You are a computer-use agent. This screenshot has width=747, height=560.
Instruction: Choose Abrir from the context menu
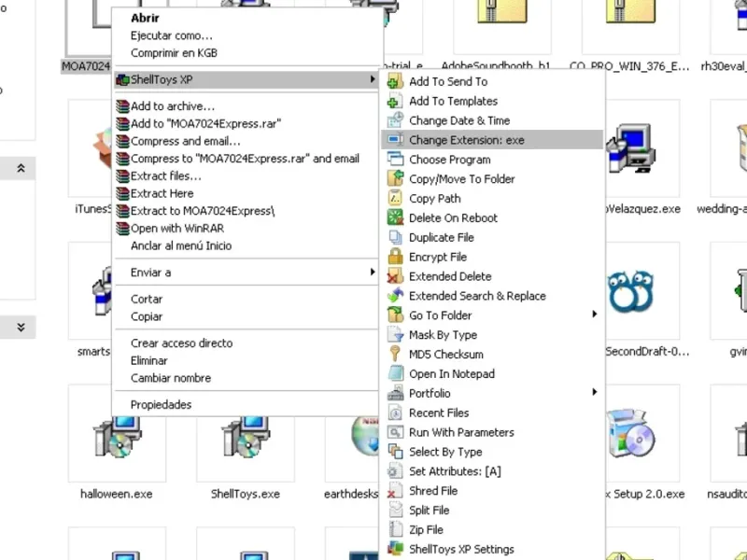coord(145,18)
